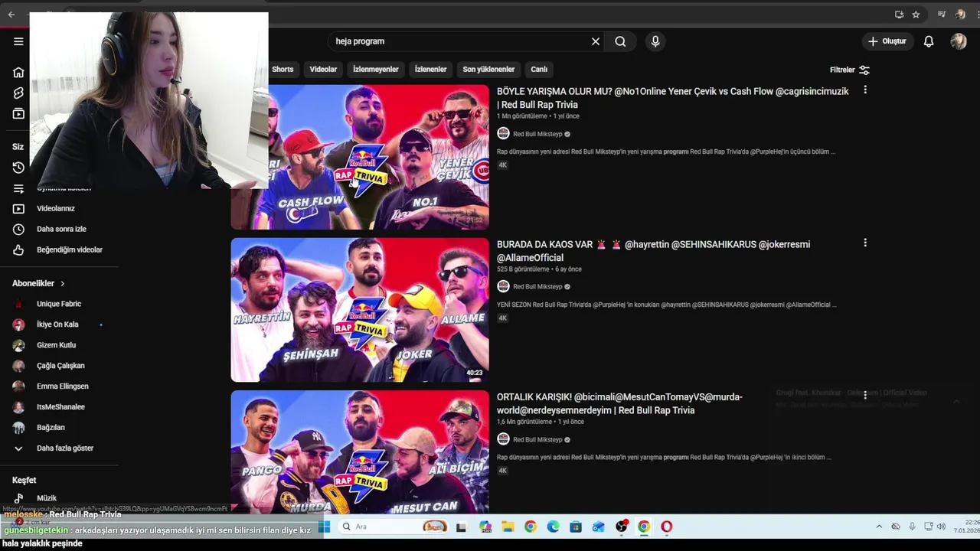Open more options for 'BURADA DA KAOS VAR' video
The height and width of the screenshot is (551, 980).
pos(865,243)
